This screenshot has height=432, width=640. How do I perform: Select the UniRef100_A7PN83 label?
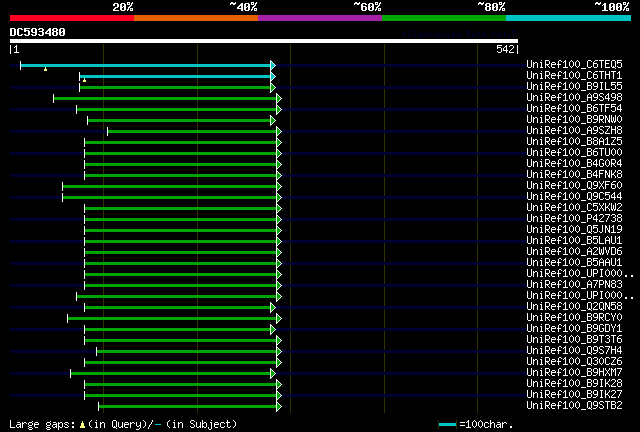574,285
